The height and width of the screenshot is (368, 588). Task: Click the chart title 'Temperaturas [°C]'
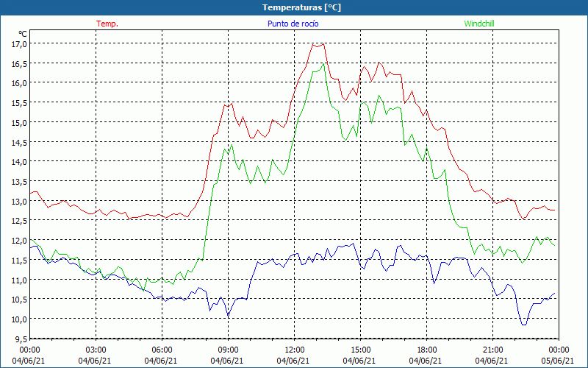click(301, 7)
